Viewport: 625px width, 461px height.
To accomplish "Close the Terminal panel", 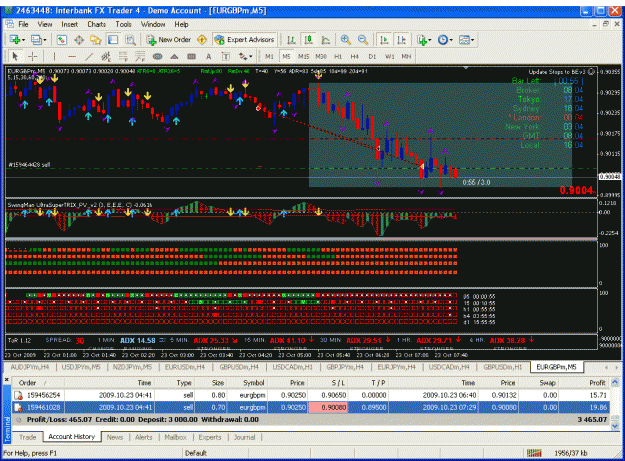I will coord(6,380).
